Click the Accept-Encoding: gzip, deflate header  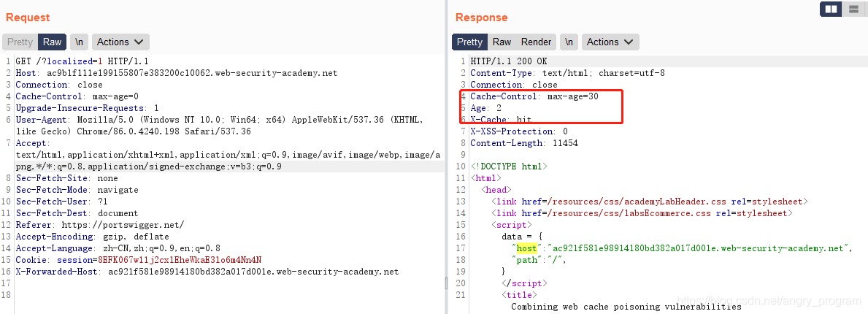coord(93,237)
